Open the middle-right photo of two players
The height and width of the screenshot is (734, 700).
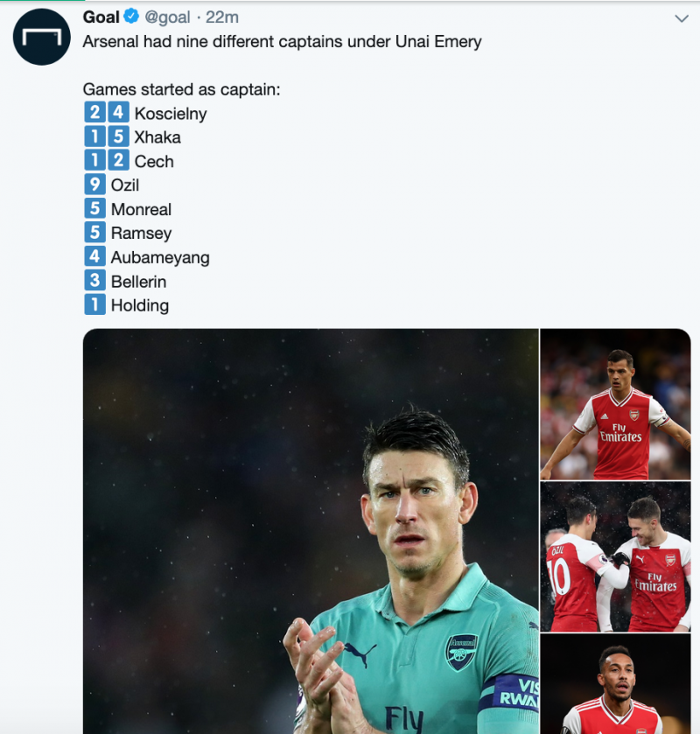[615, 556]
